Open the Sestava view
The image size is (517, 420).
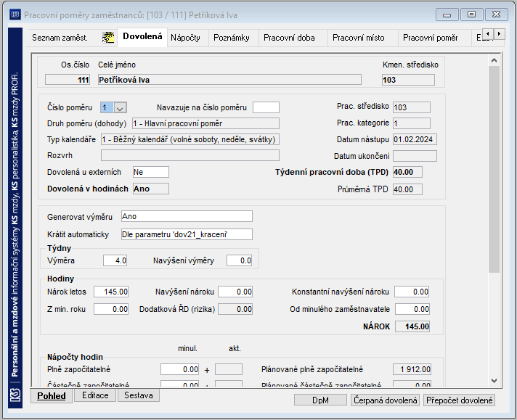click(139, 395)
